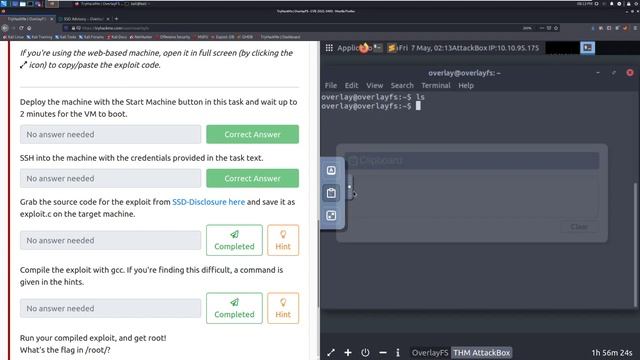
Task: Click Correct Answer for the deploy machine question
Action: point(252,134)
